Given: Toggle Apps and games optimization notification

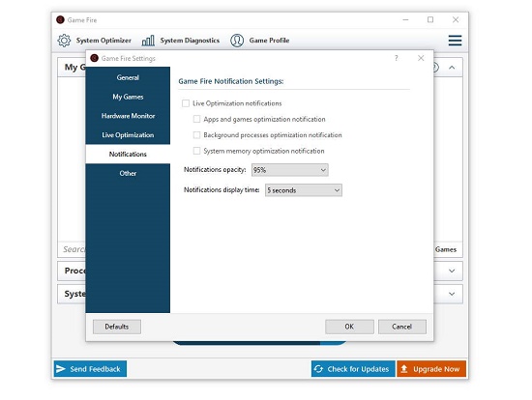Looking at the screenshot, I should pos(196,119).
